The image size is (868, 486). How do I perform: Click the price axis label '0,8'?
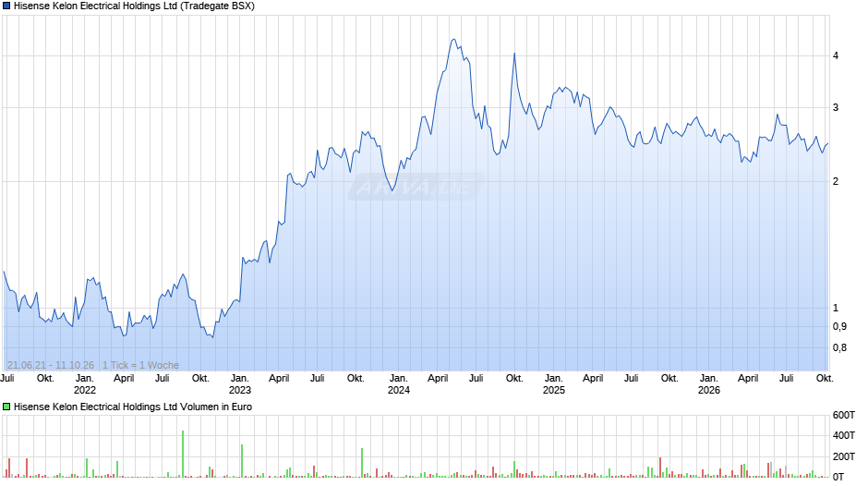click(839, 348)
